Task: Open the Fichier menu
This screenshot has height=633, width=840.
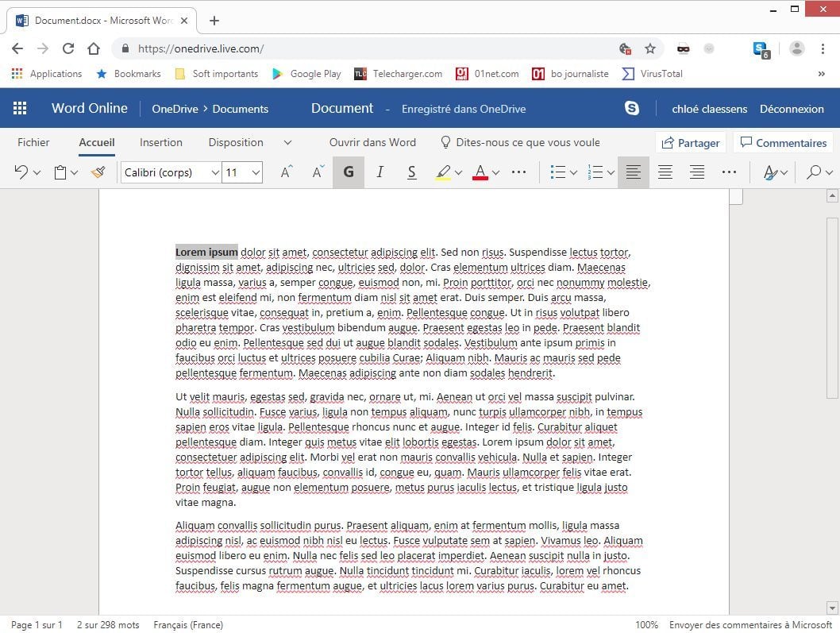Action: click(33, 142)
